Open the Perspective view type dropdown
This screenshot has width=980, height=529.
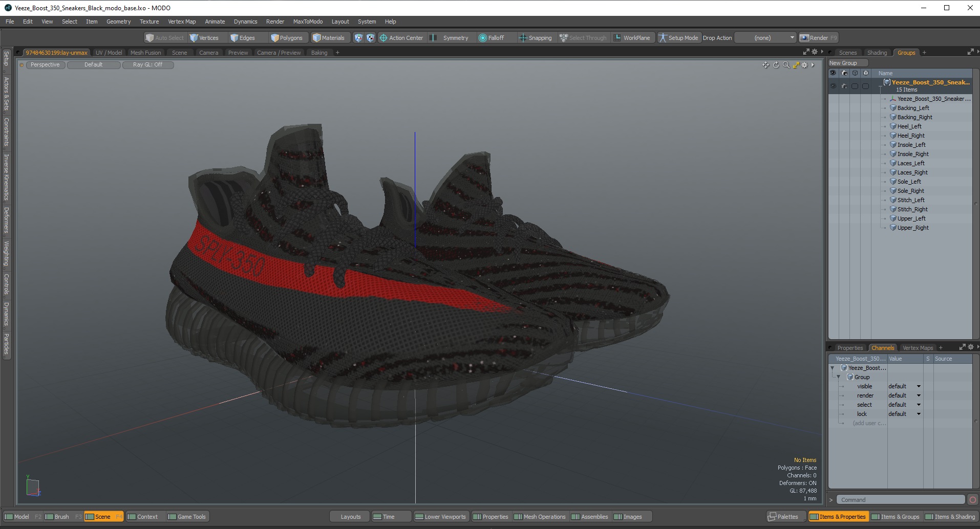pyautogui.click(x=45, y=65)
